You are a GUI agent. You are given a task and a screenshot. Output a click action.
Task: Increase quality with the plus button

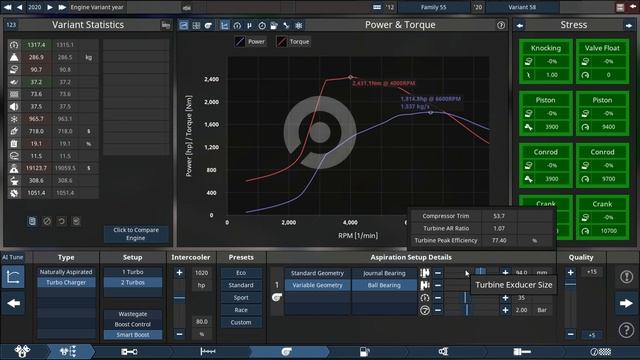571,273
